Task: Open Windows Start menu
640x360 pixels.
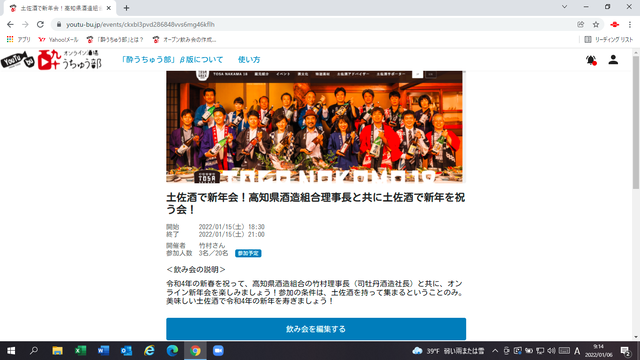Action: [x=11, y=351]
